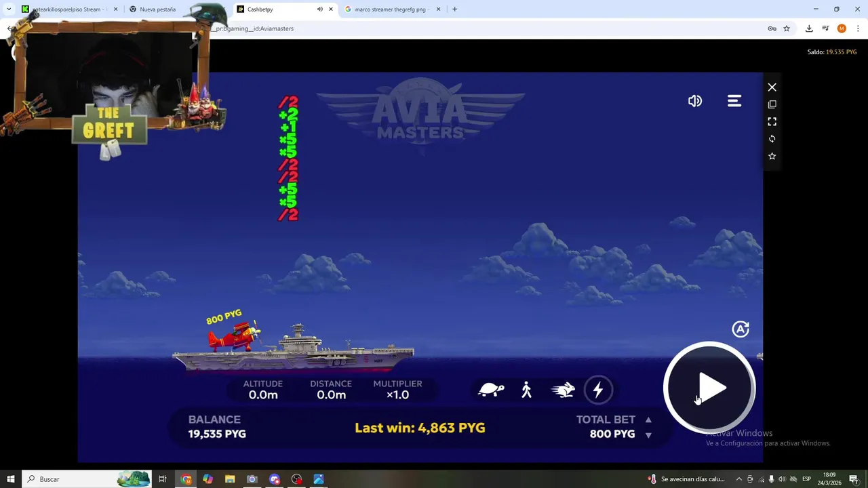868x488 pixels.
Task: Open the tab search dropdown arrow
Action: click(9, 9)
